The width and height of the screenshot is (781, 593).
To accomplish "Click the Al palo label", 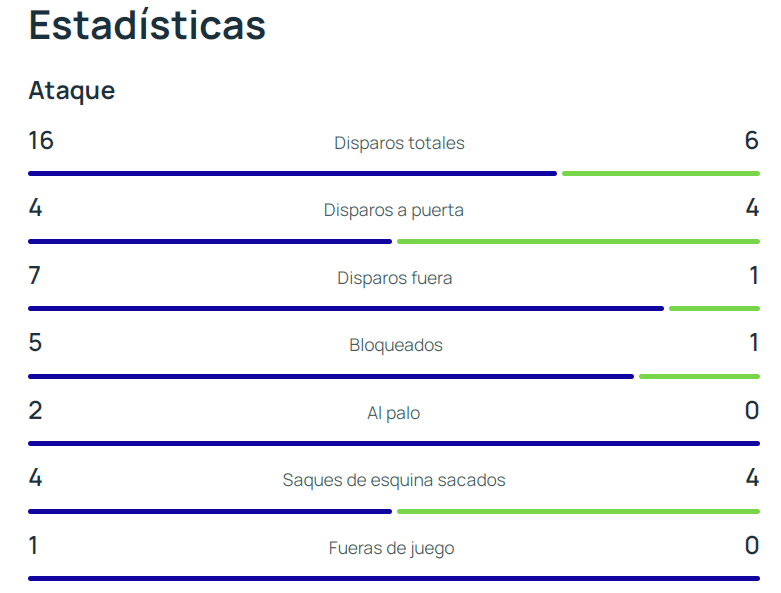I will click(x=394, y=413).
